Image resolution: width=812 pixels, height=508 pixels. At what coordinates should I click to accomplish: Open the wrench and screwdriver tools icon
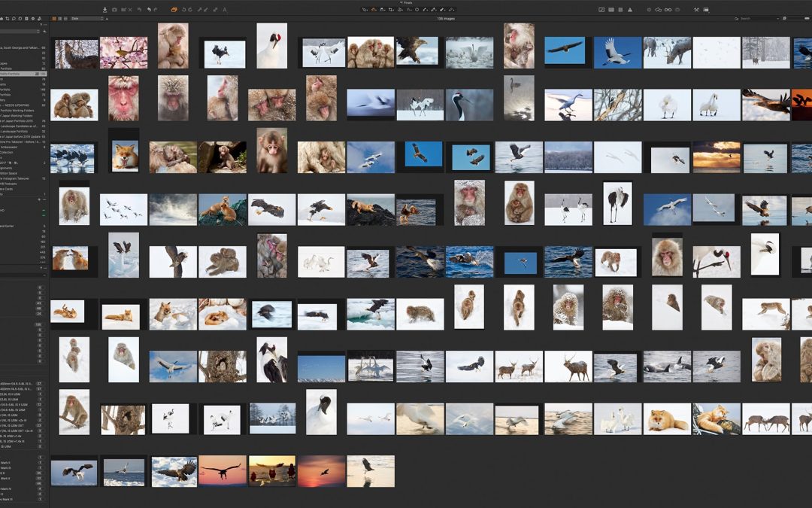[x=696, y=10]
